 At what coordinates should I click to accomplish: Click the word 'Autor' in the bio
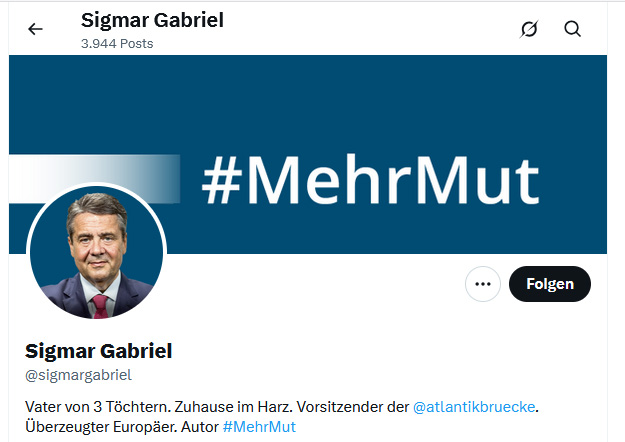[198, 427]
